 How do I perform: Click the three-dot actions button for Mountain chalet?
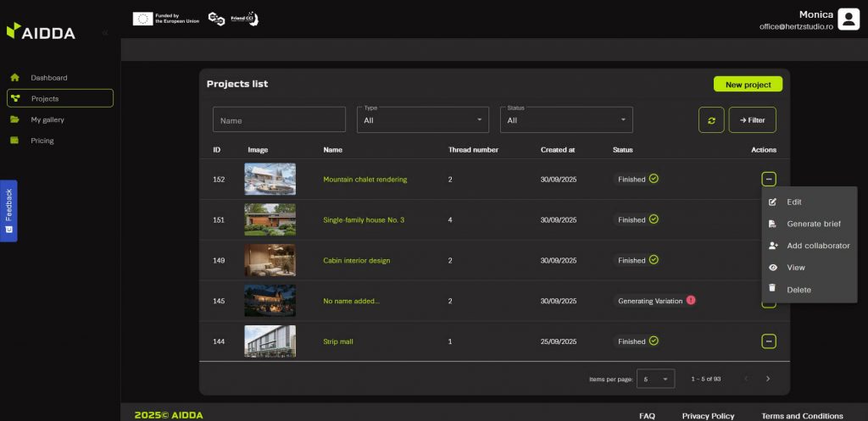coord(768,179)
